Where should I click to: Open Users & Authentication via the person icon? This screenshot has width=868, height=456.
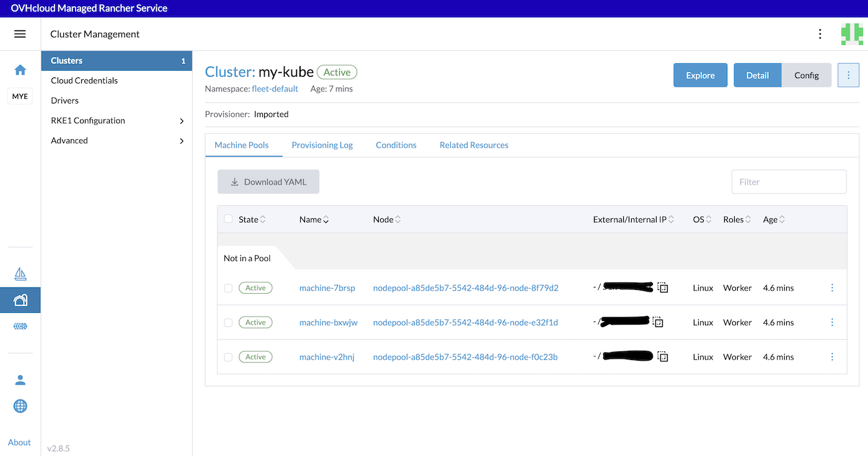point(20,380)
